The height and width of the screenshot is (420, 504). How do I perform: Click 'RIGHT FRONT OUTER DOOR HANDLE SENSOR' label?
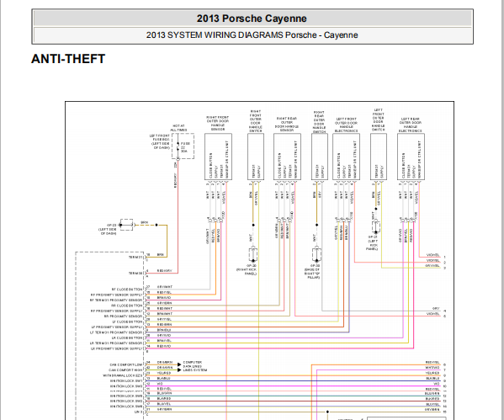pos(218,123)
